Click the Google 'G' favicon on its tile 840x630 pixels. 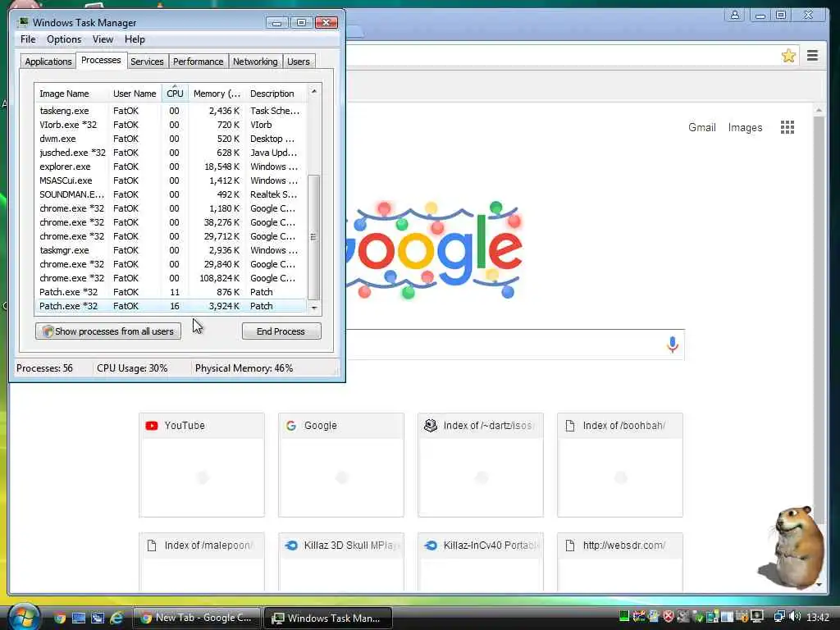(291, 426)
